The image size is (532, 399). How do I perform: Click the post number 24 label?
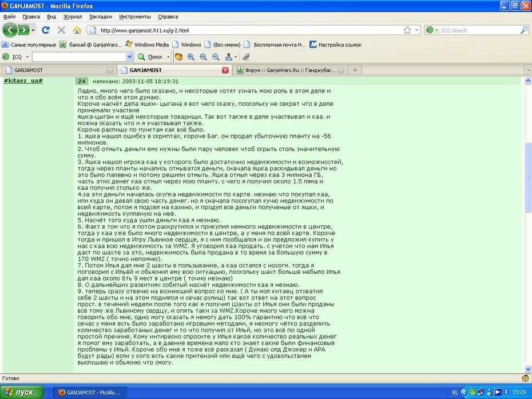point(81,81)
